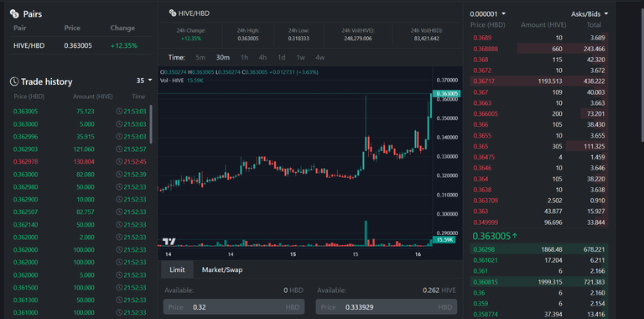The image size is (644, 319).
Task: Open the trade history count dropdown 35
Action: point(144,81)
